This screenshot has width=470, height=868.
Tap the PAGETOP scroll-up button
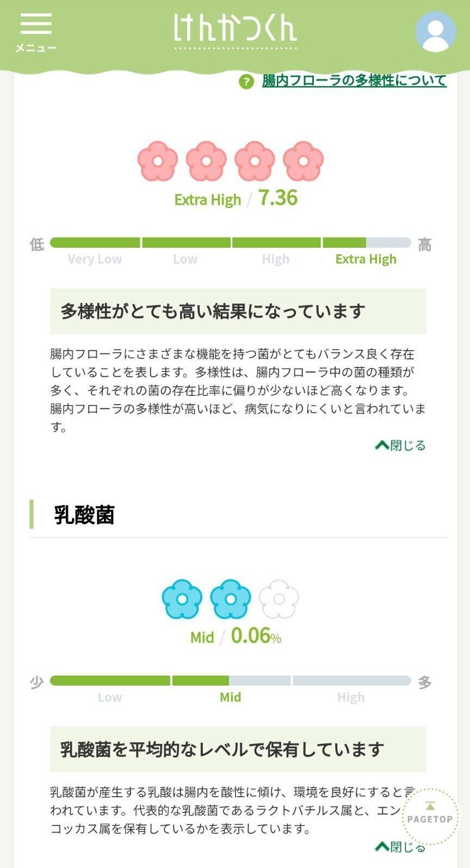[x=430, y=815]
